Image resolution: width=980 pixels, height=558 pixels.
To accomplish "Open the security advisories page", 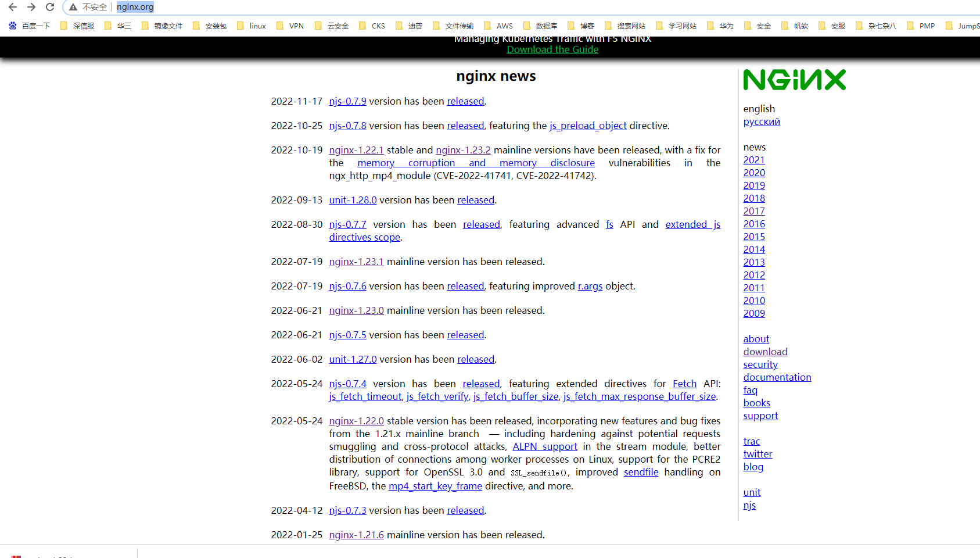I will coord(760,364).
